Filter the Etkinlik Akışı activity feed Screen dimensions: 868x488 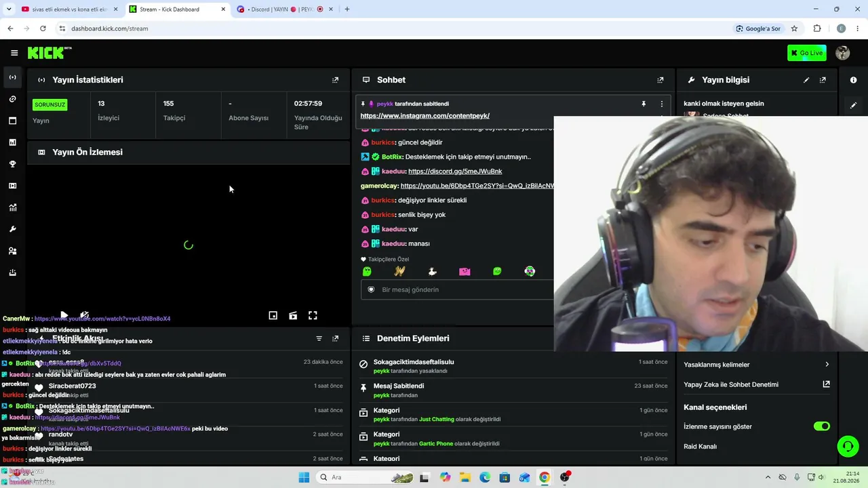(319, 338)
